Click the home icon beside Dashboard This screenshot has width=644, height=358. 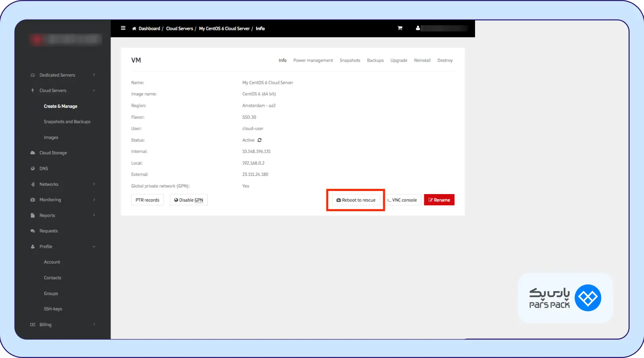click(x=134, y=29)
